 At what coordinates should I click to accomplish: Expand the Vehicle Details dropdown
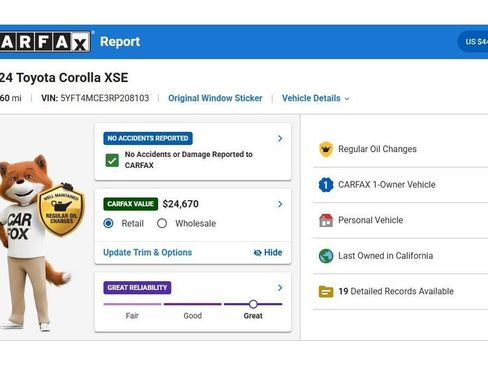click(315, 98)
